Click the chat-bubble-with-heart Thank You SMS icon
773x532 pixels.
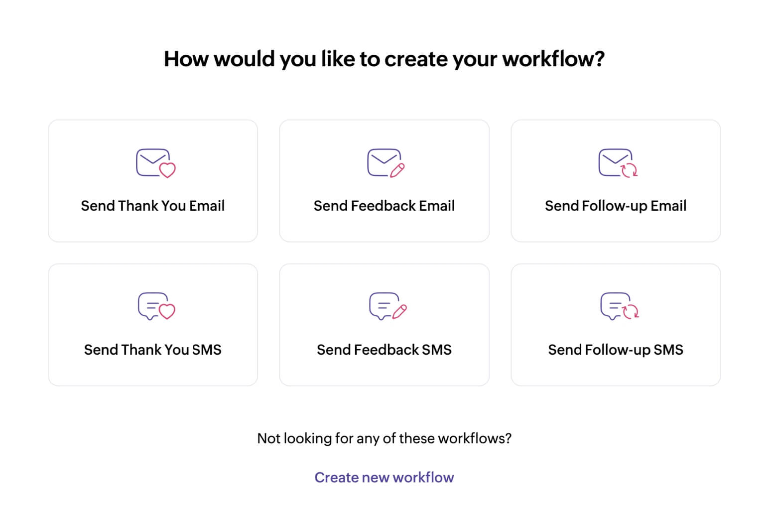(156, 306)
